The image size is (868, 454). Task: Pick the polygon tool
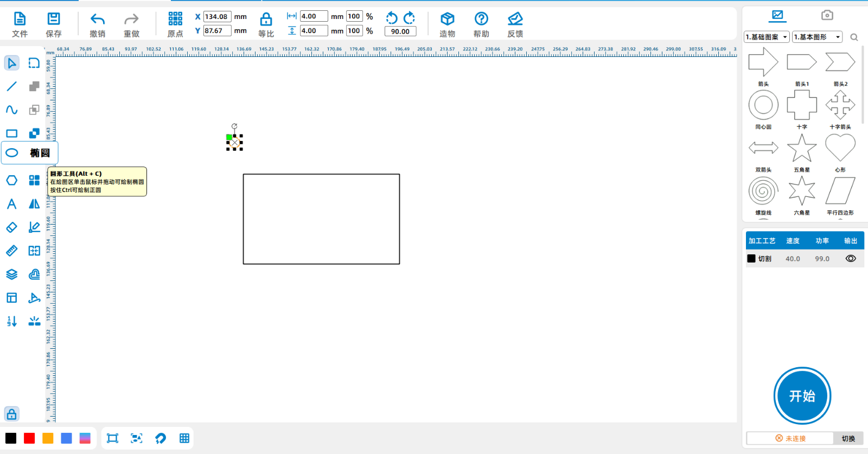(x=12, y=180)
